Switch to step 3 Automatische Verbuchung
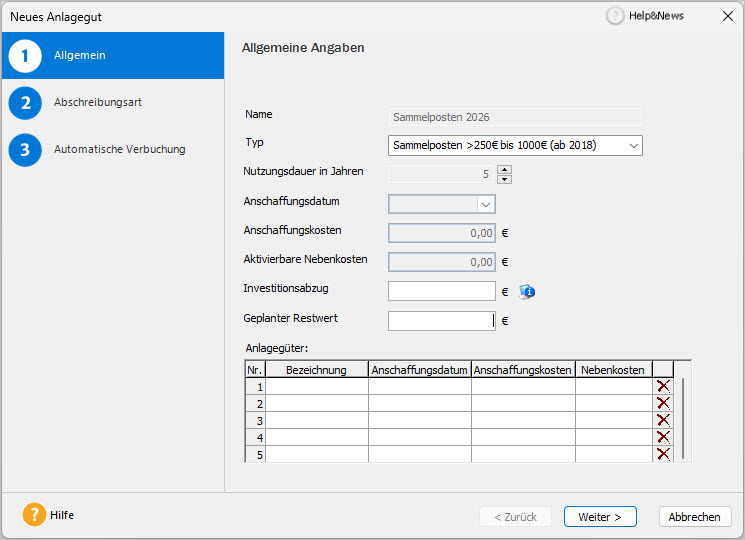The image size is (745, 540). (119, 149)
